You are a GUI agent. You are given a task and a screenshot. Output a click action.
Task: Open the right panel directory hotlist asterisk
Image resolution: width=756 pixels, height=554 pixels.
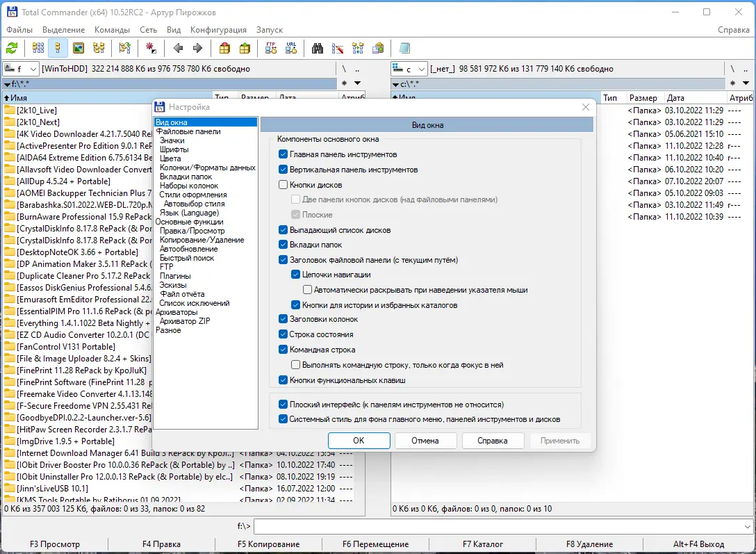[x=732, y=83]
